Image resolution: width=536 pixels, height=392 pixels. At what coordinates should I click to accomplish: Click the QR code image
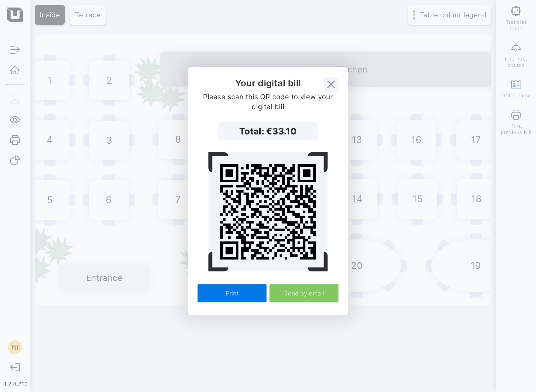[x=268, y=212]
